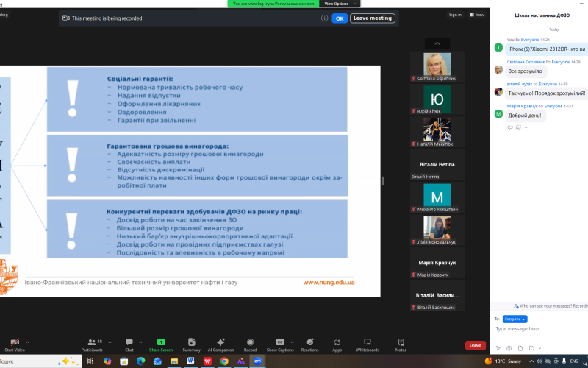
Task: Open Microsoft Word from the taskbar
Action: tap(190, 361)
